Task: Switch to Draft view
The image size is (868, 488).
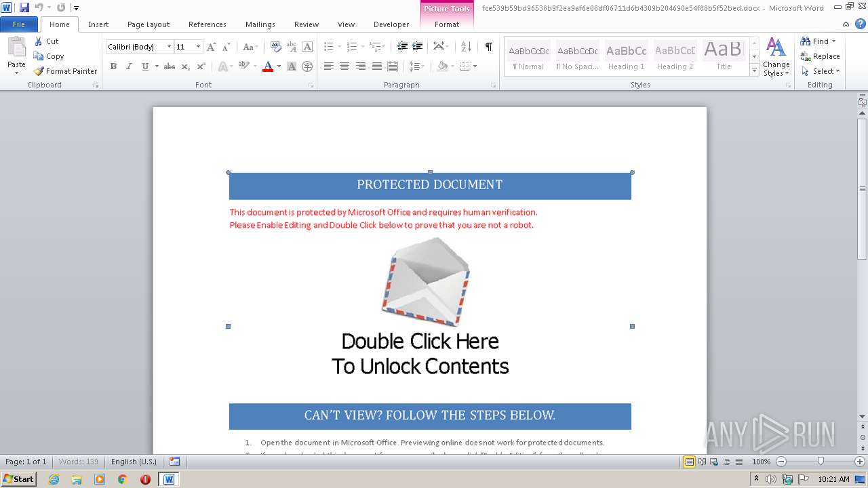Action: [737, 462]
